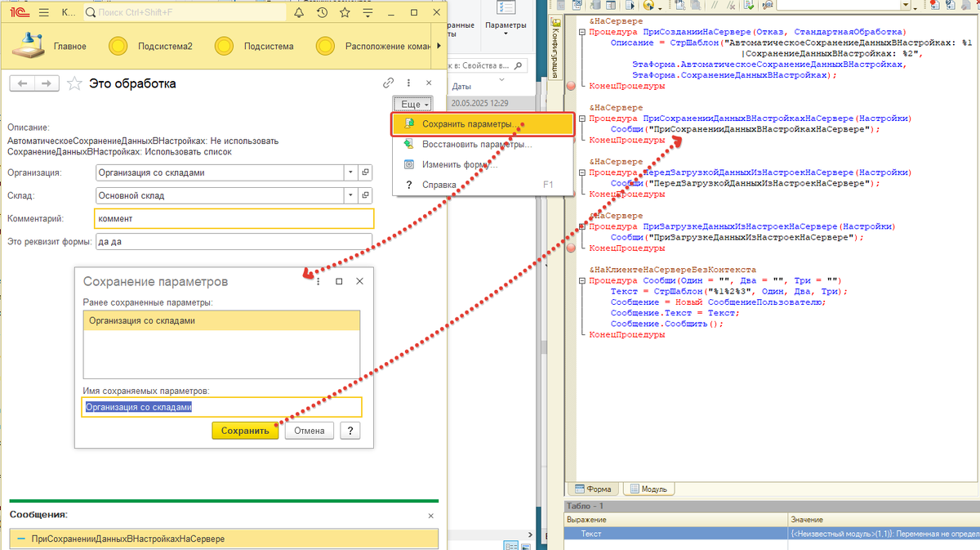Open the history clock icon

tap(323, 13)
